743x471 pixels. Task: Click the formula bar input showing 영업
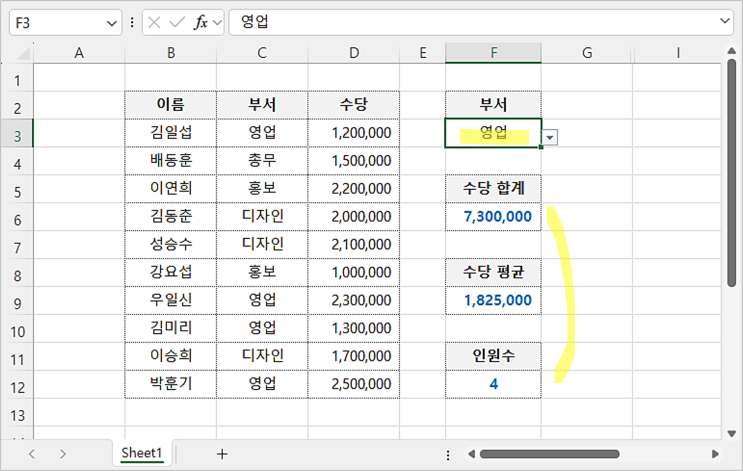tap(474, 22)
